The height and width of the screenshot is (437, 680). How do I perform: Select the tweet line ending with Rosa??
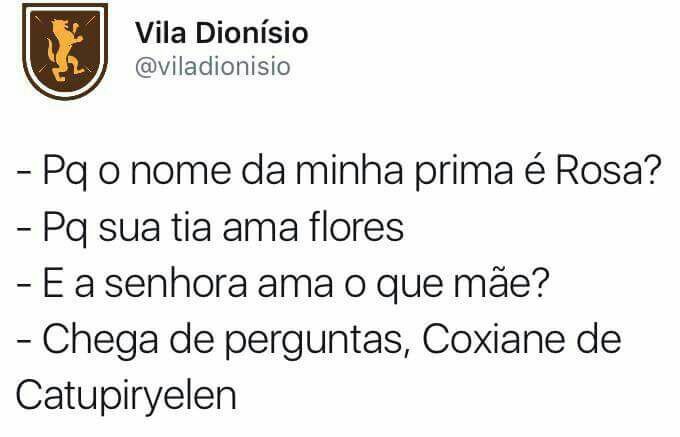[x=339, y=170]
